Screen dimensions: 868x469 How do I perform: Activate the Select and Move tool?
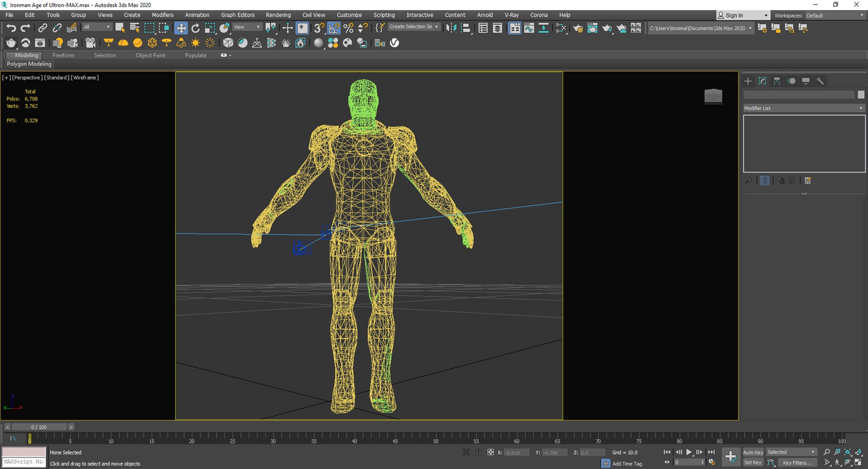point(181,28)
